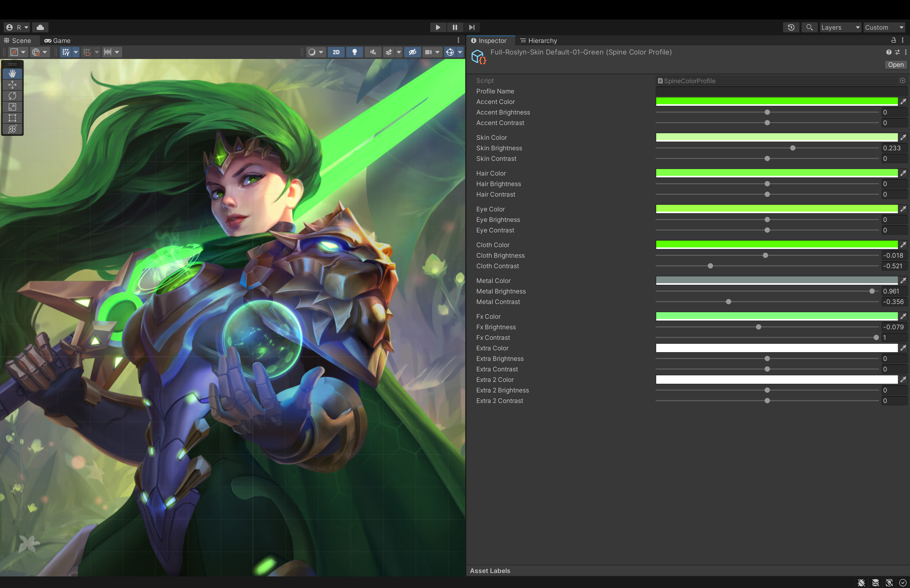
Task: Click the Profile Name input field
Action: pyautogui.click(x=781, y=91)
